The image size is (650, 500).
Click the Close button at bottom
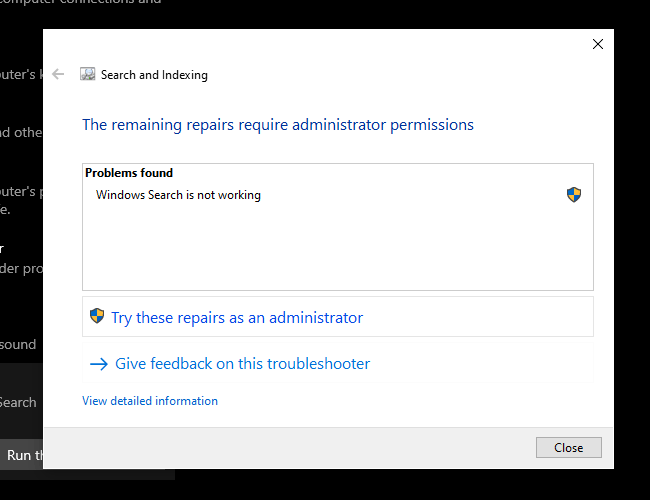(568, 447)
